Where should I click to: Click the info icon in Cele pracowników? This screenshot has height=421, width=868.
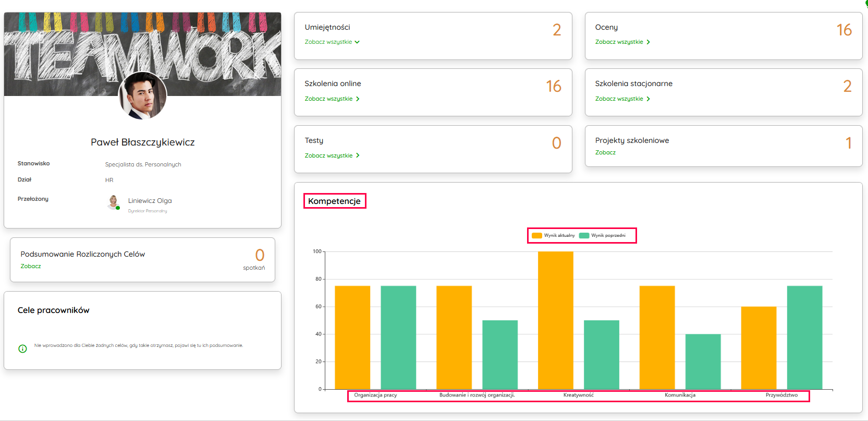tap(22, 348)
